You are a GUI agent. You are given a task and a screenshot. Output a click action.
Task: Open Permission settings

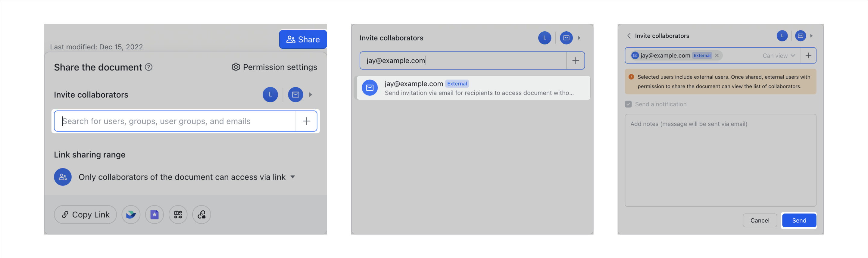[x=274, y=67]
